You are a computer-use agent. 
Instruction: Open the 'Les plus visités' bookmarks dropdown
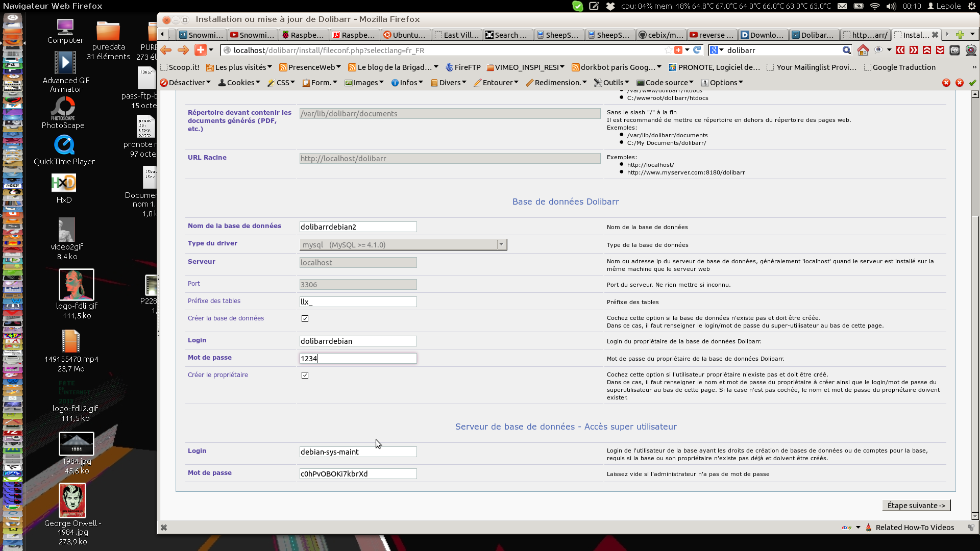click(x=239, y=67)
